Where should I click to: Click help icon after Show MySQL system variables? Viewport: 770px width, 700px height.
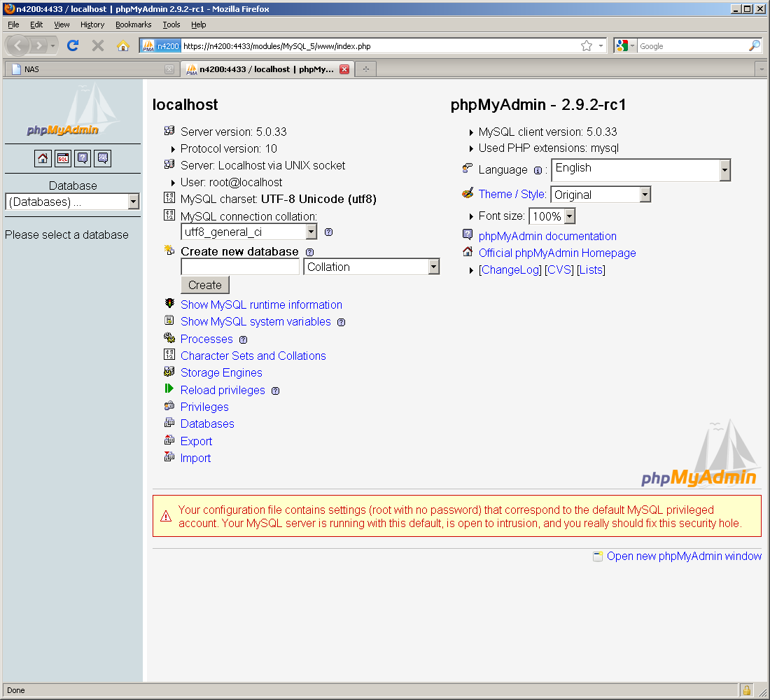coord(342,322)
